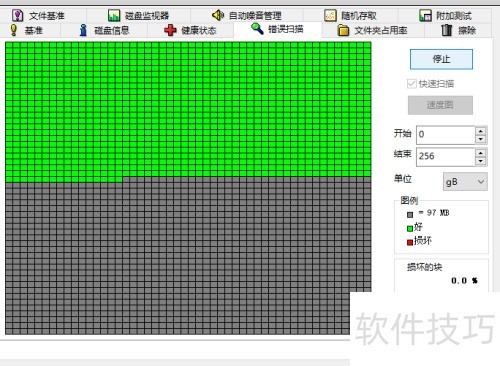
Task: Click the 错误扫描 magnifier icon
Action: tap(257, 29)
